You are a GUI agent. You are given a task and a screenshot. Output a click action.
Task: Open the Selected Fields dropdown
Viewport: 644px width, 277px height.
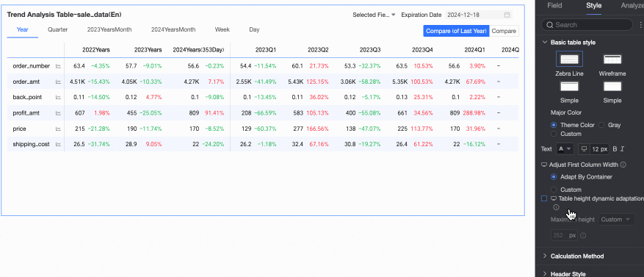click(374, 15)
